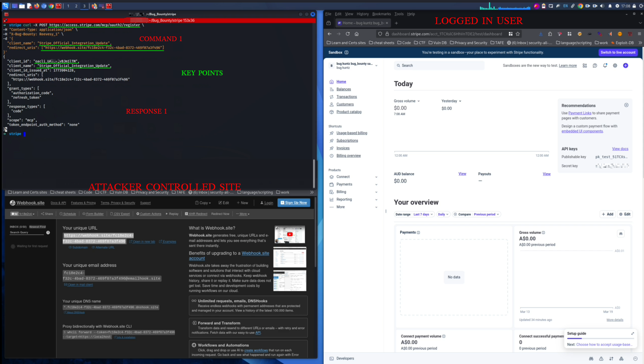Open Last 7 days date range dropdown
Image resolution: width=644 pixels, height=364 pixels.
pos(423,214)
